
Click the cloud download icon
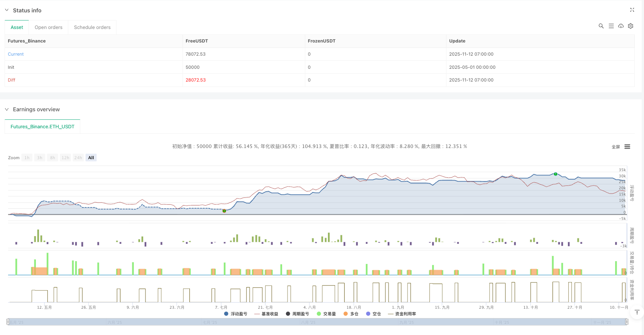pos(620,26)
